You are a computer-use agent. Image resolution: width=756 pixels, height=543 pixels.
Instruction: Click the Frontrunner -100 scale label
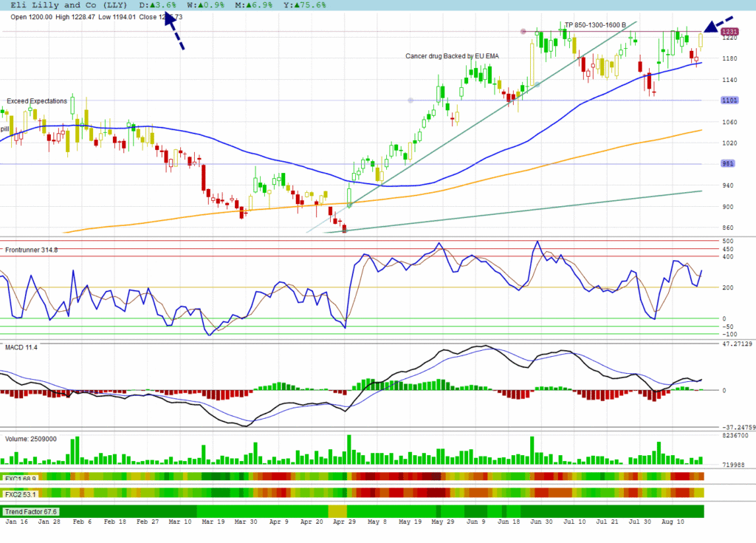coord(729,334)
